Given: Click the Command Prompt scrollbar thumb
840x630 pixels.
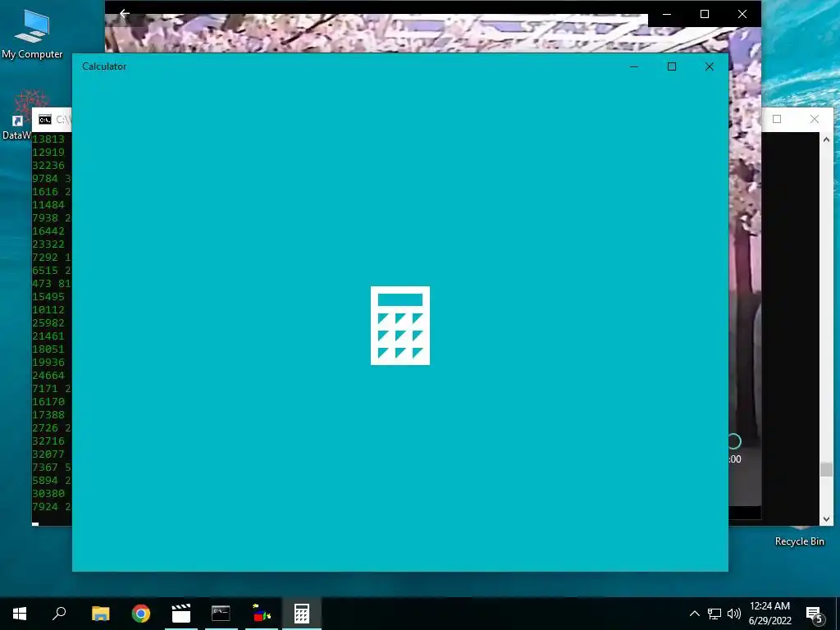Looking at the screenshot, I should pos(826,469).
